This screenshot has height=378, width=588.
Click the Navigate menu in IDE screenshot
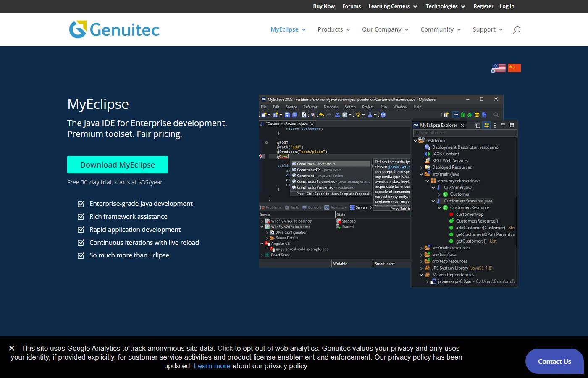click(x=331, y=107)
